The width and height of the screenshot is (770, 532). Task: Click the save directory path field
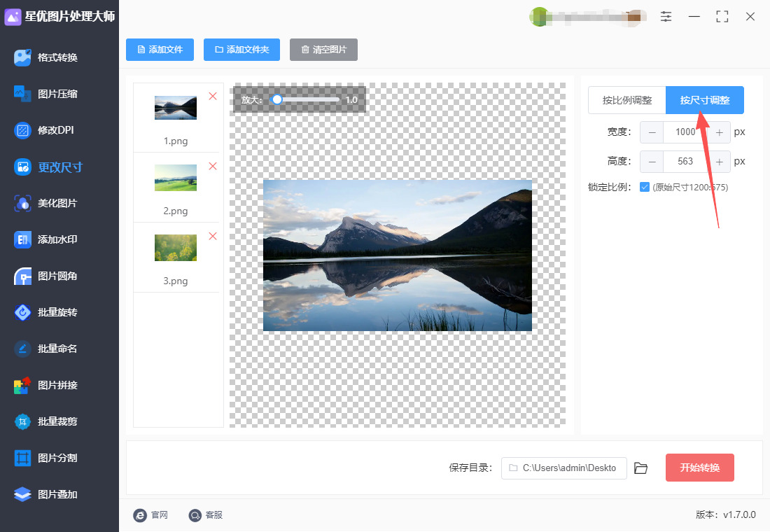coord(563,468)
